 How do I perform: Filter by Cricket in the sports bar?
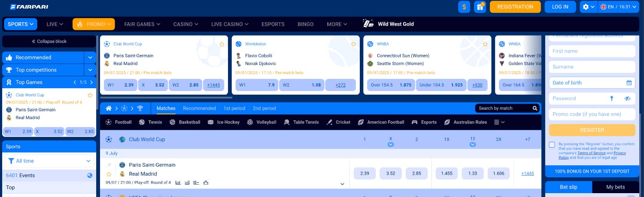point(338,122)
